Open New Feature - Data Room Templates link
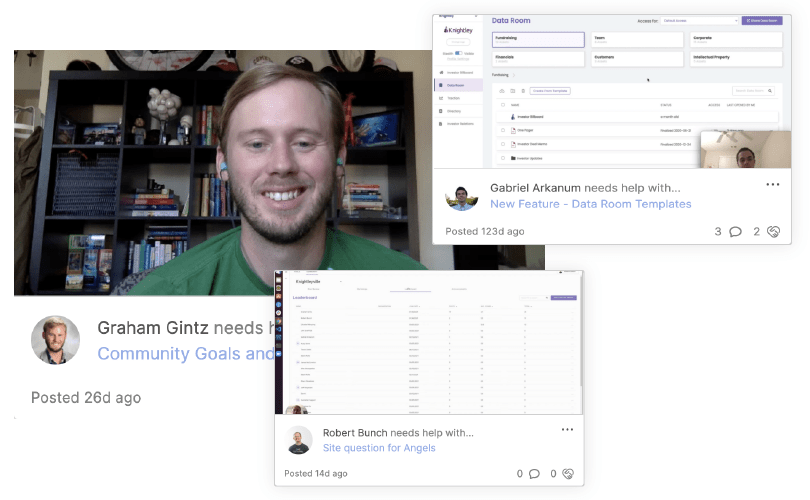 tap(590, 204)
